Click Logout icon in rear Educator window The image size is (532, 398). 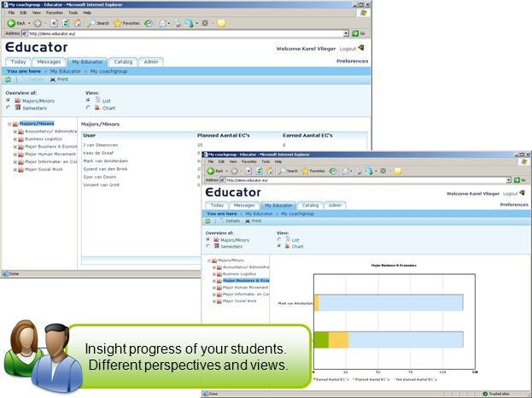[x=361, y=48]
